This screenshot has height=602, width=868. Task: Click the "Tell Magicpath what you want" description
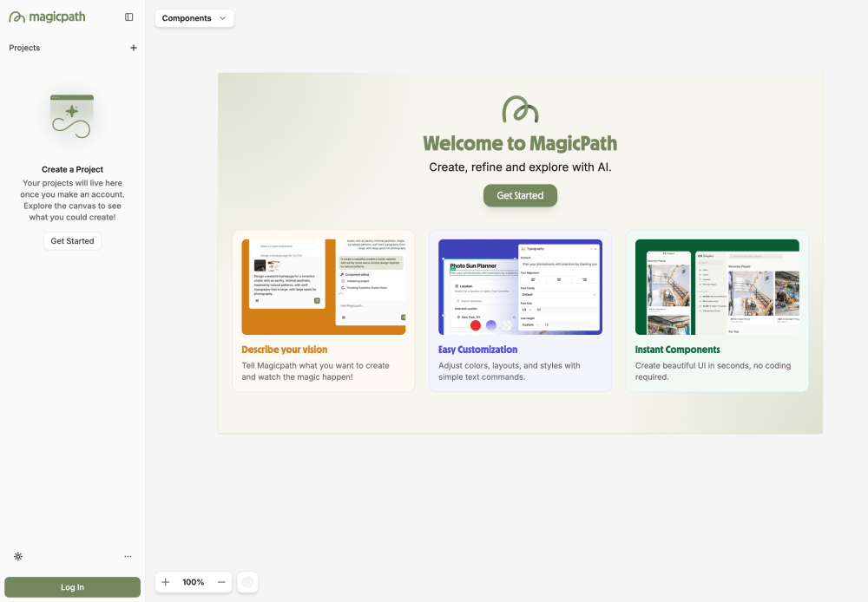point(316,371)
